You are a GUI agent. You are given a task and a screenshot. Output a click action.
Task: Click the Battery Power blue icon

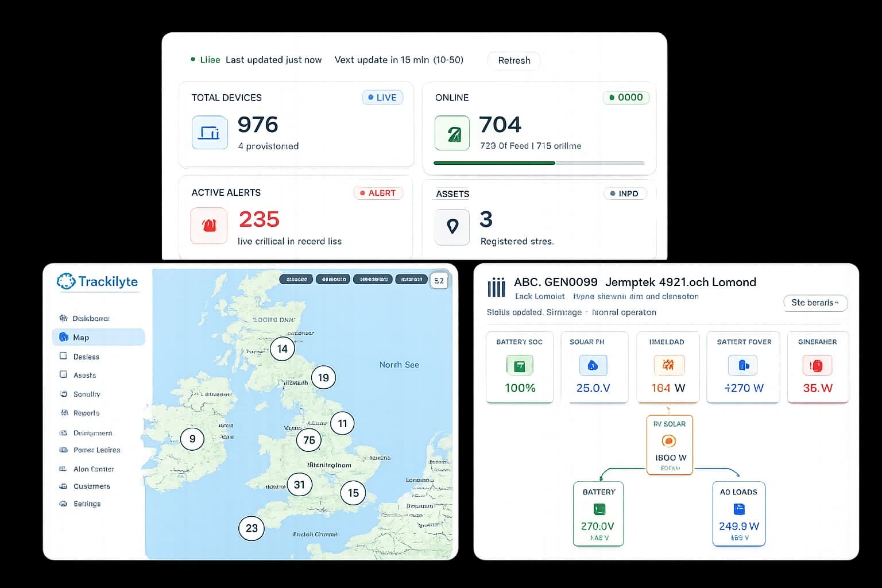[x=743, y=365]
